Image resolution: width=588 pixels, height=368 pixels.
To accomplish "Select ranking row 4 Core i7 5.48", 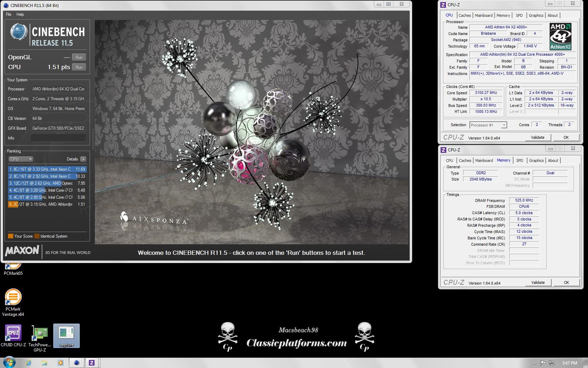I will click(47, 190).
